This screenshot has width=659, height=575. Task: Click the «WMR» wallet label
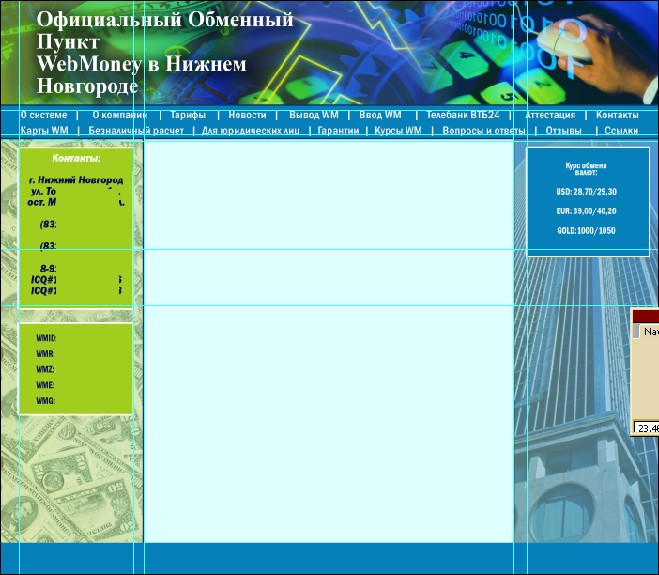(45, 353)
